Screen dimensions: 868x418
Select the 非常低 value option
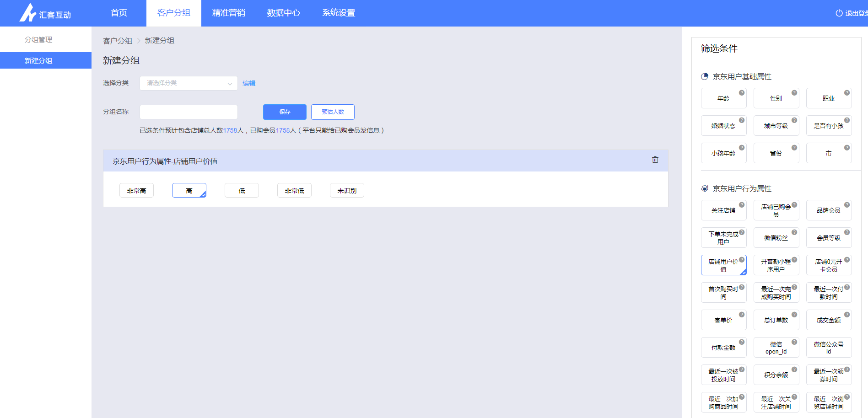click(x=294, y=190)
